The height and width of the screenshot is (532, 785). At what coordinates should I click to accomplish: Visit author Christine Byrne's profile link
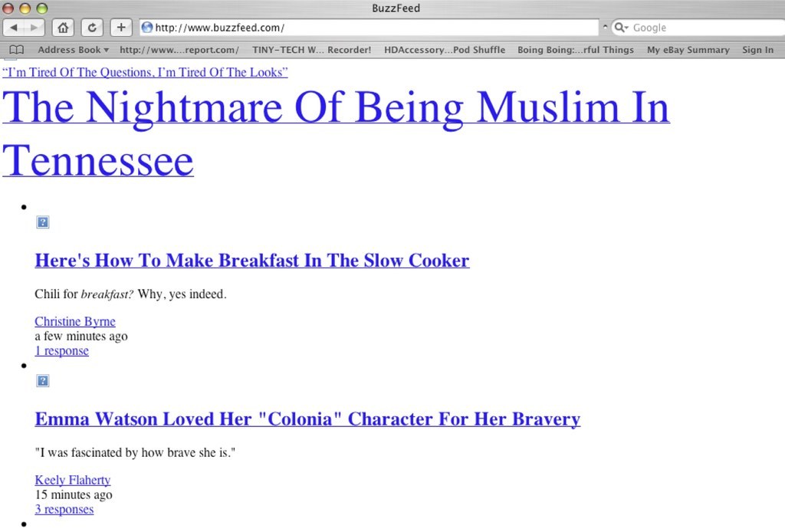(75, 321)
